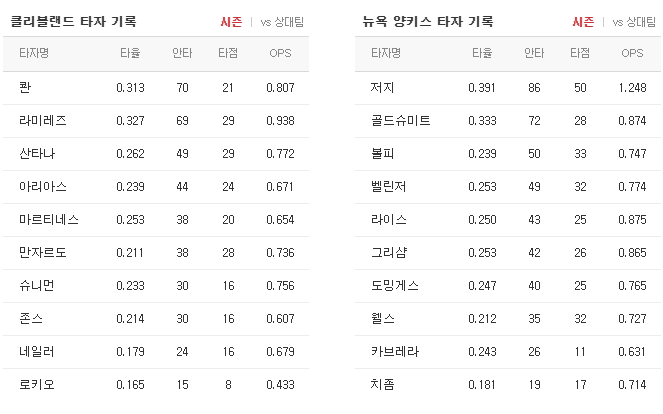Click OPS column header in Yankees table
663x414 pixels.
pyautogui.click(x=632, y=53)
